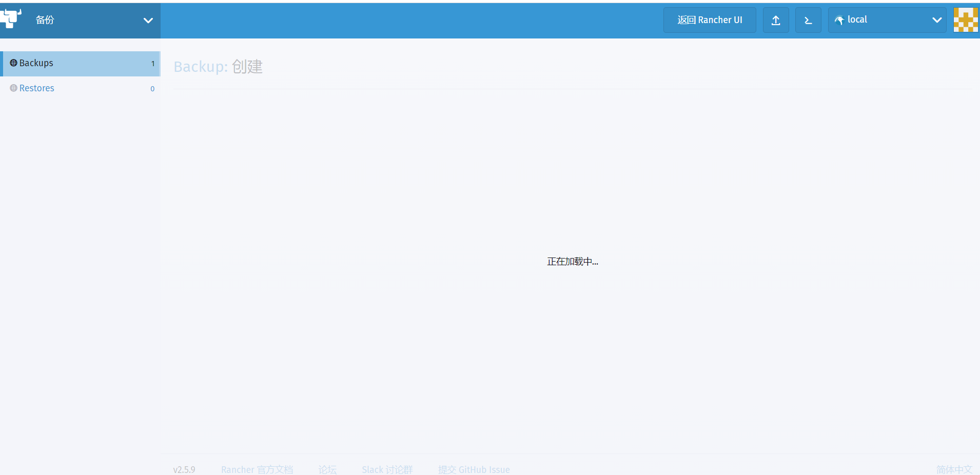Image resolution: width=980 pixels, height=475 pixels.
Task: Open the Slack 讨论群 link
Action: tap(387, 469)
